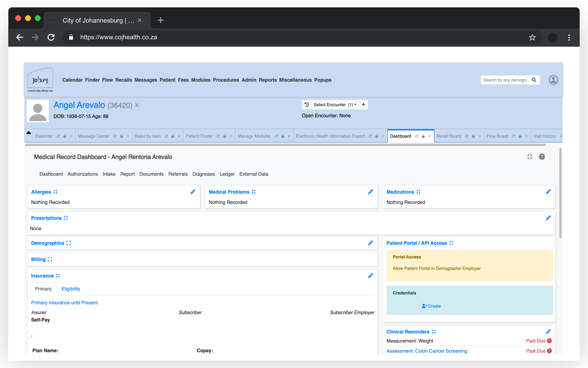Click the horizontal tab scrollbar
The width and height of the screenshot is (588, 368).
(285, 145)
